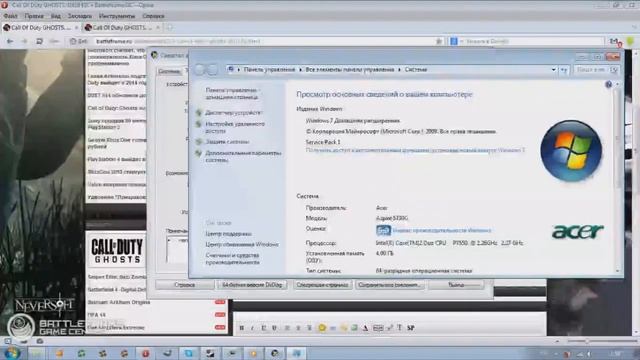Image resolution: width=640 pixels, height=360 pixels.
Task: Open Закладки menu in Opera
Action: click(x=80, y=16)
